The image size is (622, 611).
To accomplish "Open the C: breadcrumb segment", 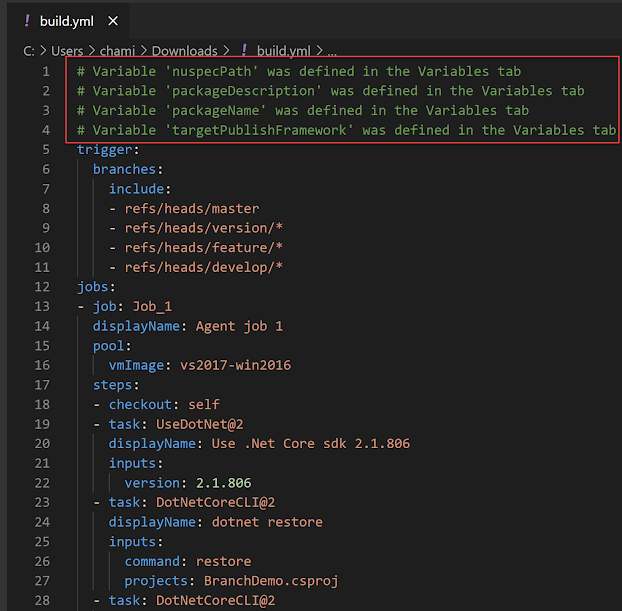I will [29, 51].
